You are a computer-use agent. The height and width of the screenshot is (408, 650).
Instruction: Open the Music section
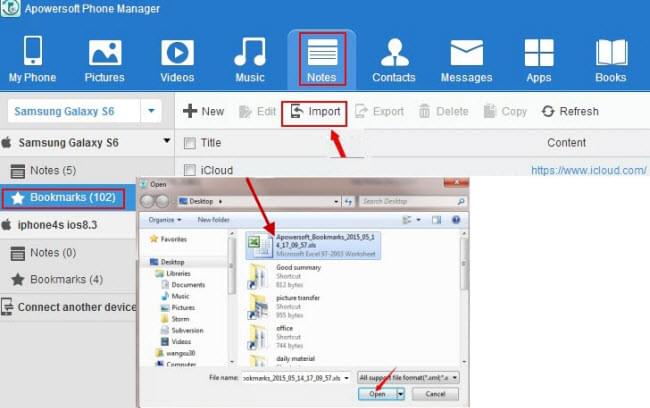coord(250,59)
